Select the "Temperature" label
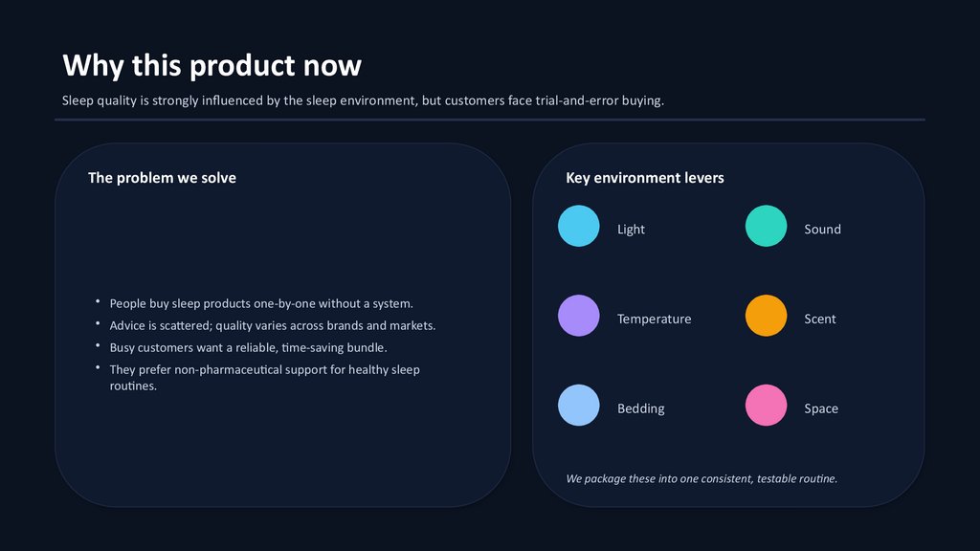 click(x=654, y=320)
